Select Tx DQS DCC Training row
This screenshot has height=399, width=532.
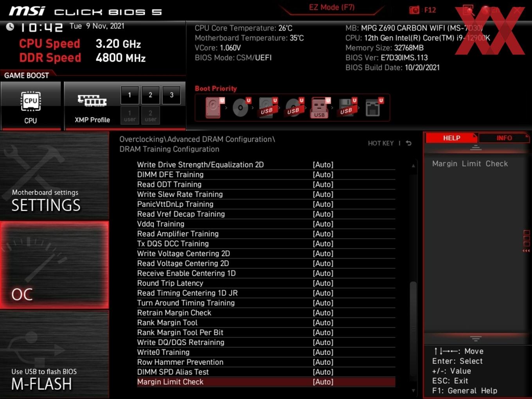[266, 244]
